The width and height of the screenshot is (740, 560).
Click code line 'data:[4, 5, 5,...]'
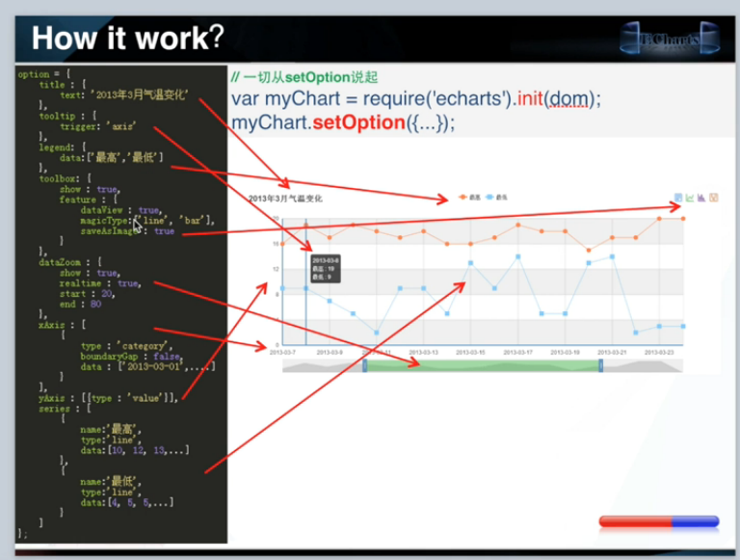[x=127, y=503]
